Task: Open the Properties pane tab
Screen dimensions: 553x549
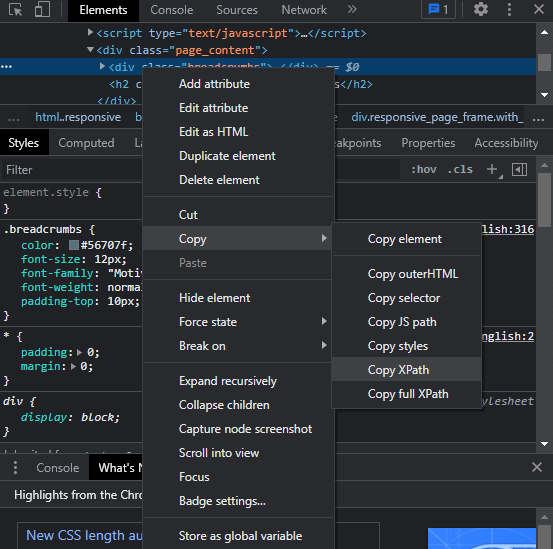Action: (x=428, y=143)
